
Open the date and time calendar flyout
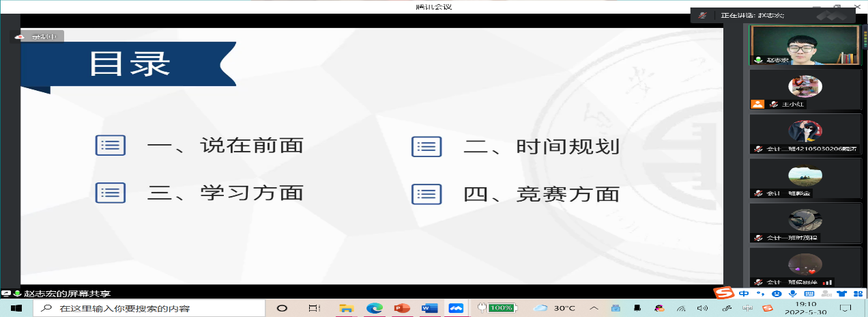806,308
